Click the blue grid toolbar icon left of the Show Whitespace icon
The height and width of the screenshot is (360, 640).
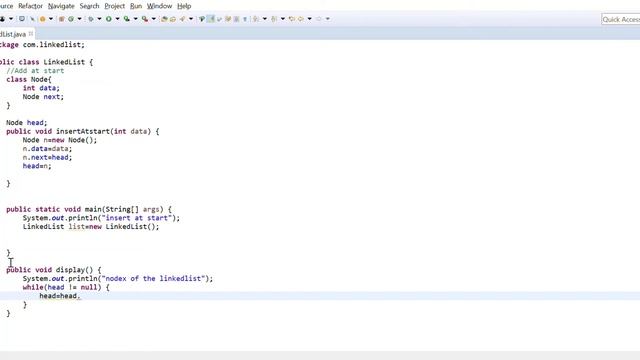pyautogui.click(x=236, y=19)
